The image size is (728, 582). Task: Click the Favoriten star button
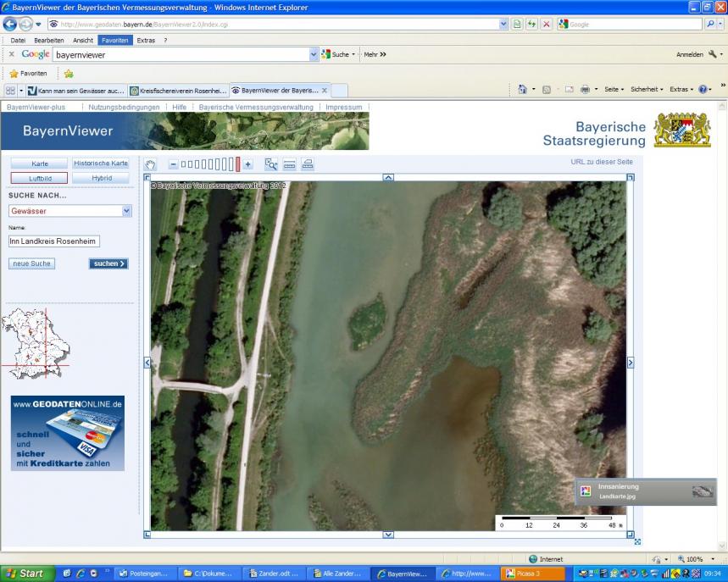pos(29,74)
